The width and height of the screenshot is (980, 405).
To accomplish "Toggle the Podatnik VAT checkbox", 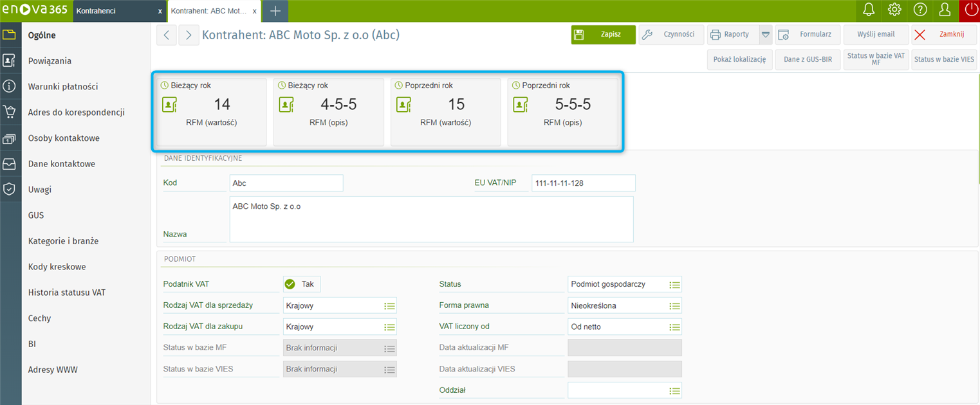I will 290,284.
